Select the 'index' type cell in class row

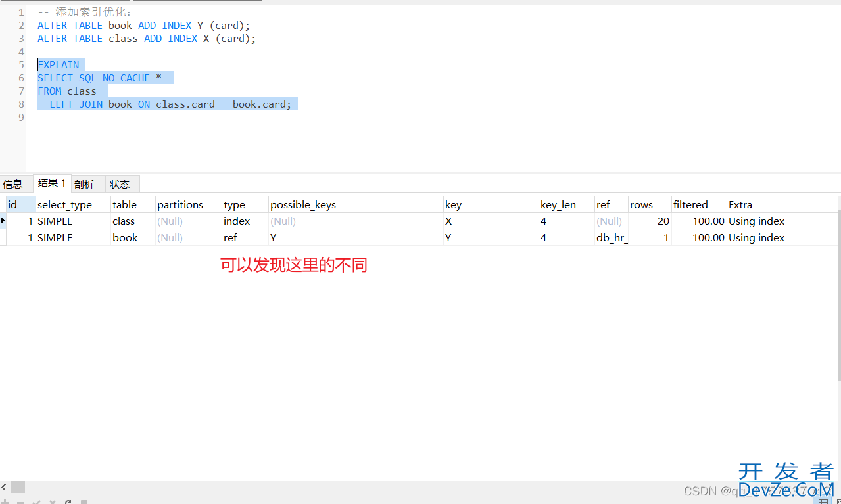tap(237, 221)
